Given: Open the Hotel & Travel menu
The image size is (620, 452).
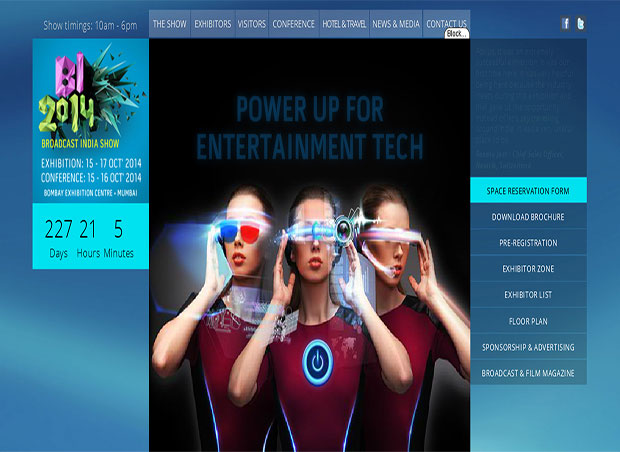Looking at the screenshot, I should tap(344, 24).
